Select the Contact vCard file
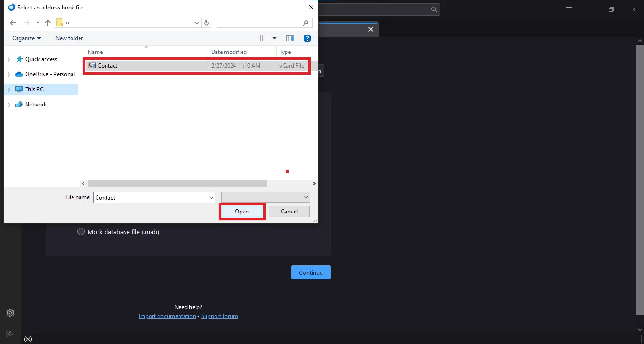This screenshot has height=344, width=644. pyautogui.click(x=197, y=66)
